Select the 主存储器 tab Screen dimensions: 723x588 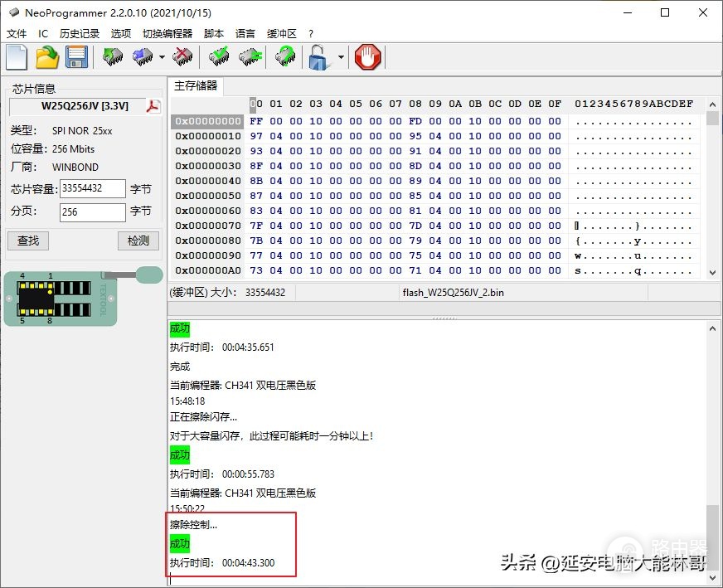196,85
